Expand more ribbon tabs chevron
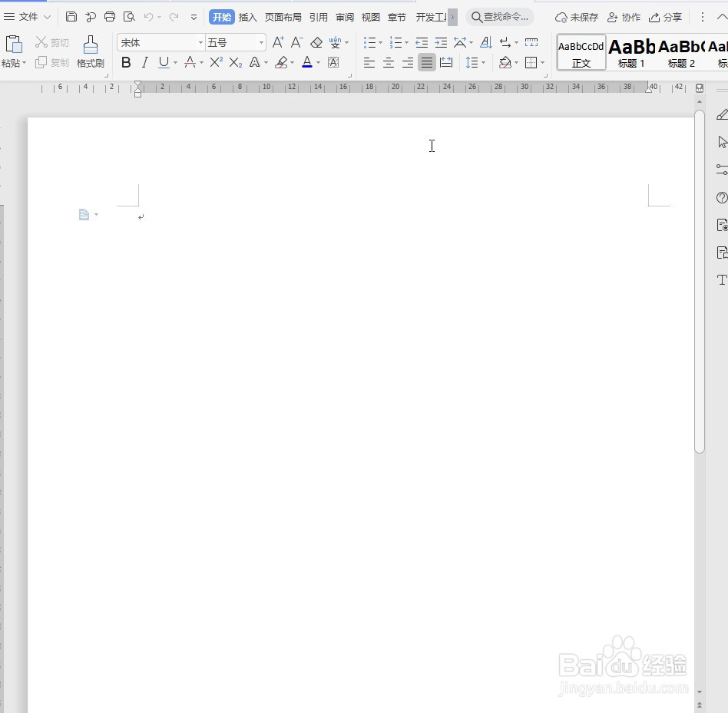This screenshot has height=713, width=728. click(x=452, y=17)
